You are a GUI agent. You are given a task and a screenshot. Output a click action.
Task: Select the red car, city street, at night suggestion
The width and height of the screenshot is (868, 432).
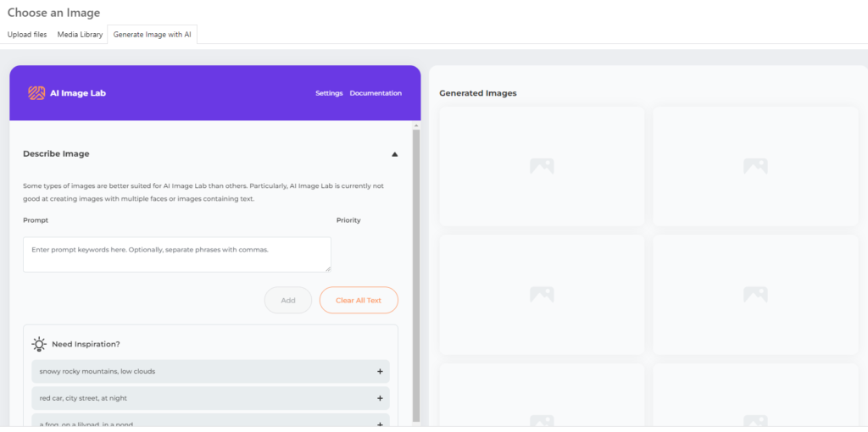(x=210, y=398)
